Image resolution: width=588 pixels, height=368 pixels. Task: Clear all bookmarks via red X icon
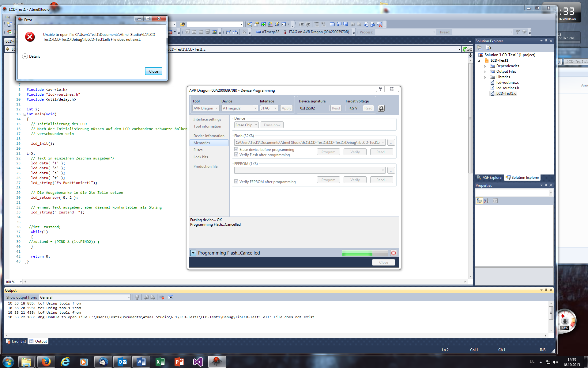379,24
